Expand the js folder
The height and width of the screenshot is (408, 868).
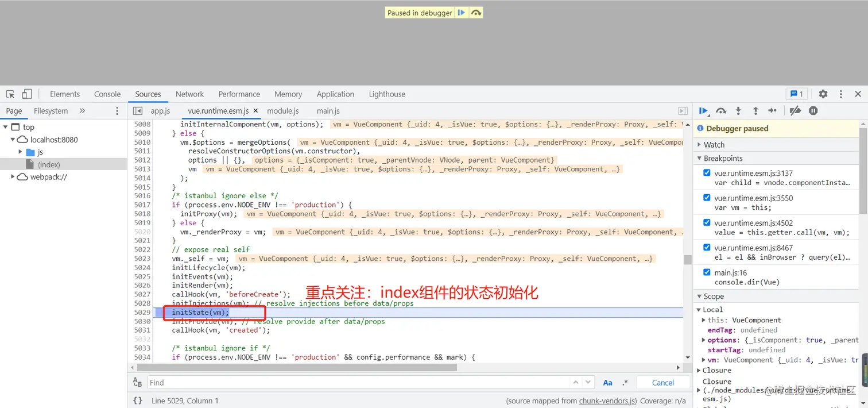click(21, 152)
